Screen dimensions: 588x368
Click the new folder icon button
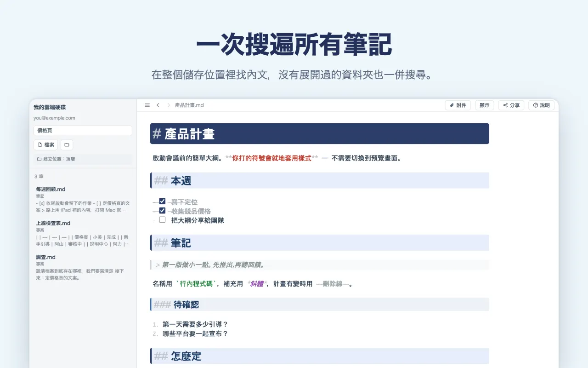point(67,145)
